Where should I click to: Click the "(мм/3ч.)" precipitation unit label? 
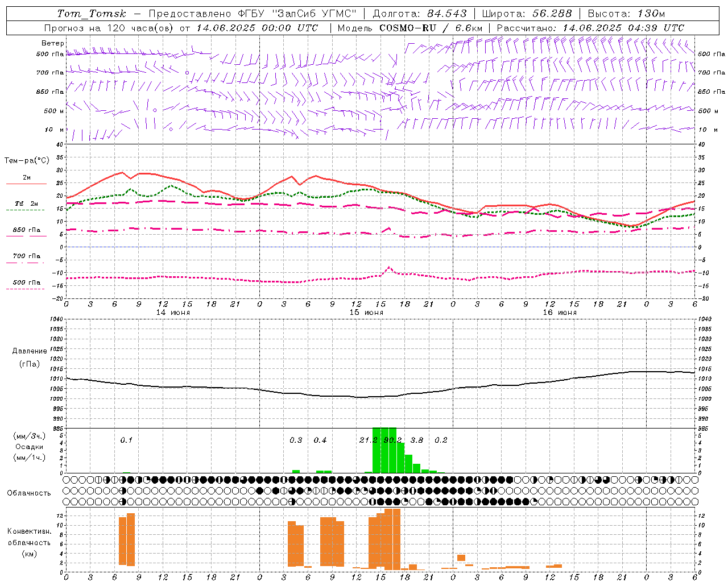coord(29,436)
